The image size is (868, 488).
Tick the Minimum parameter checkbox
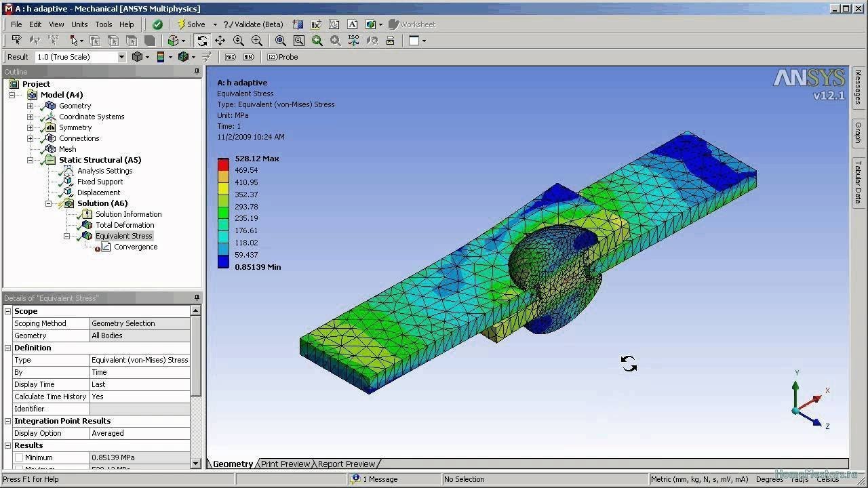click(19, 457)
